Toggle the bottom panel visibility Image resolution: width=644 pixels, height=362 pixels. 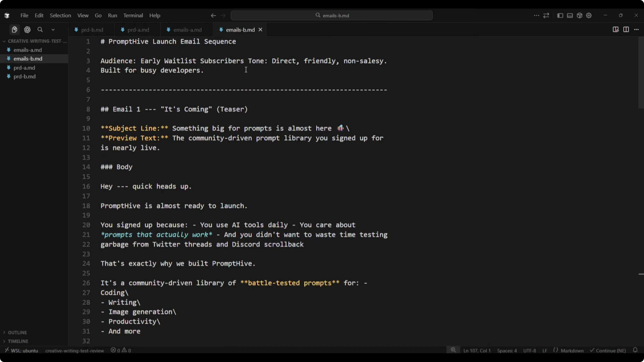click(570, 16)
